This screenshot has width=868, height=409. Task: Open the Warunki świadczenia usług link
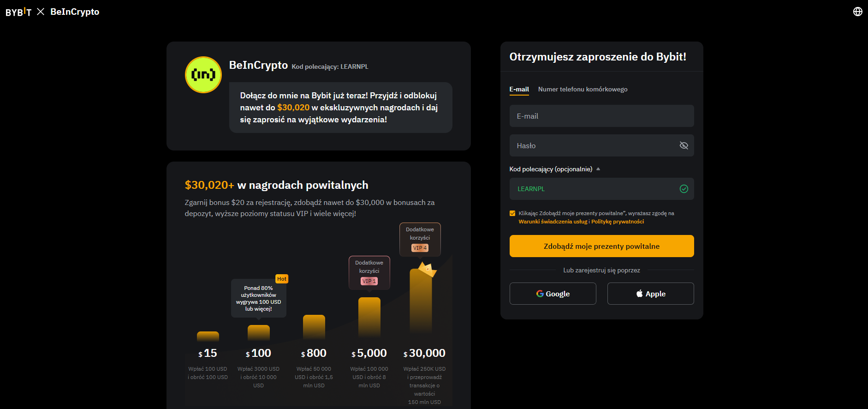click(x=553, y=222)
